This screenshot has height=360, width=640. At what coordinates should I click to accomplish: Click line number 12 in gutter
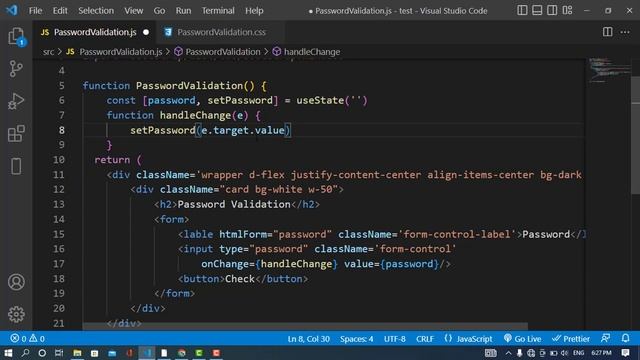point(58,189)
